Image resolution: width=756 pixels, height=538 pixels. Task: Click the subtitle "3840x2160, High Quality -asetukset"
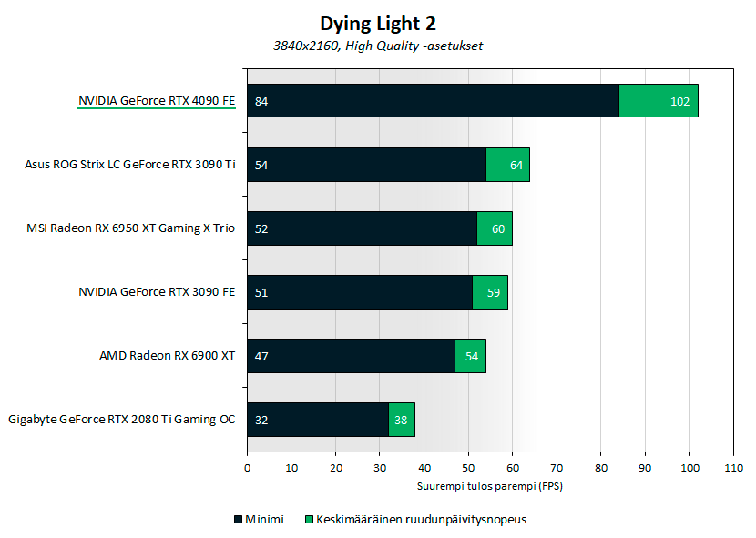[377, 46]
